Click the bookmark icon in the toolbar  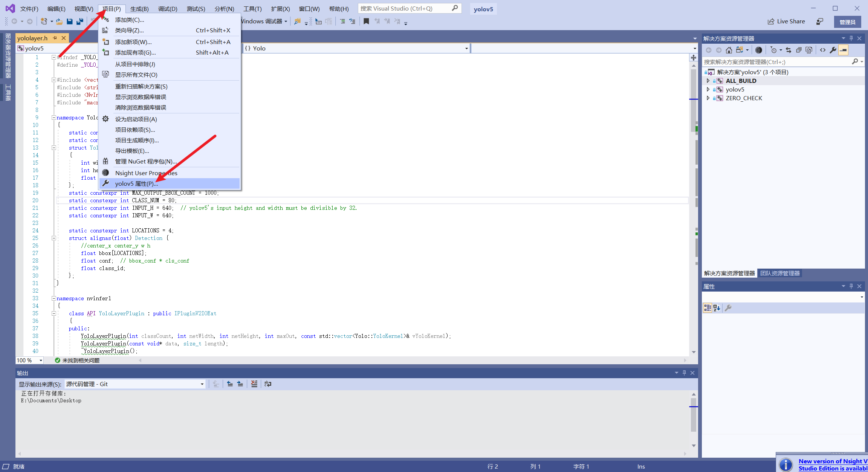(x=366, y=21)
